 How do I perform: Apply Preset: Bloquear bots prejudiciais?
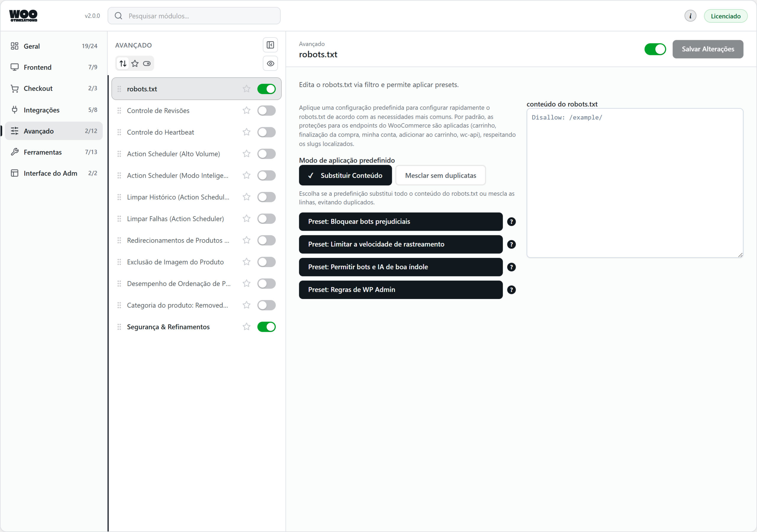click(x=401, y=221)
